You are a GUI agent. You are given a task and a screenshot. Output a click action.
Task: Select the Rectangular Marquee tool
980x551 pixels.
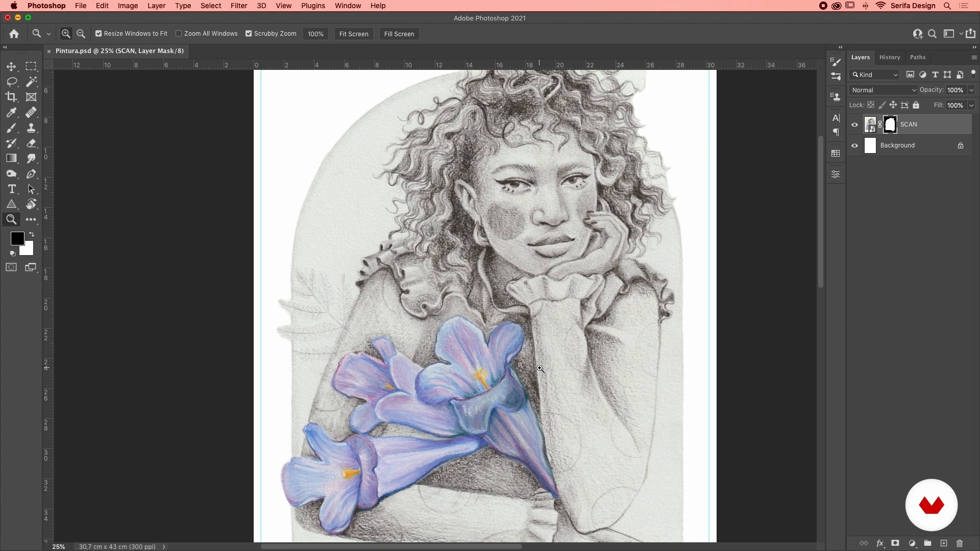(x=31, y=67)
